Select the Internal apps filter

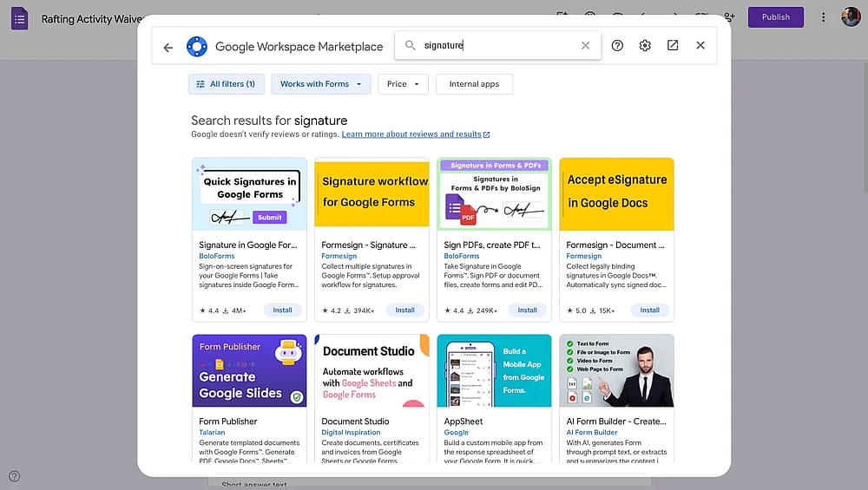474,84
